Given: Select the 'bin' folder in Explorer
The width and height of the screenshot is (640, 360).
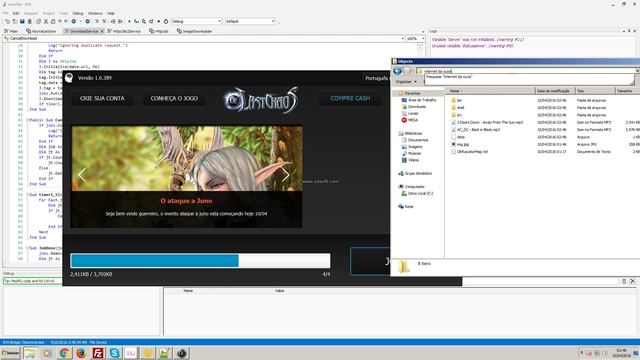Looking at the screenshot, I should tap(456, 100).
